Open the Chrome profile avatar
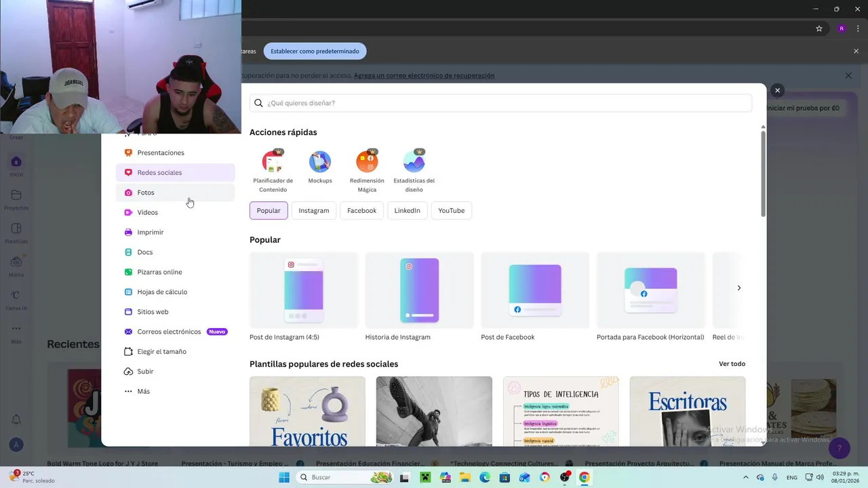This screenshot has height=488, width=868. 842,28
